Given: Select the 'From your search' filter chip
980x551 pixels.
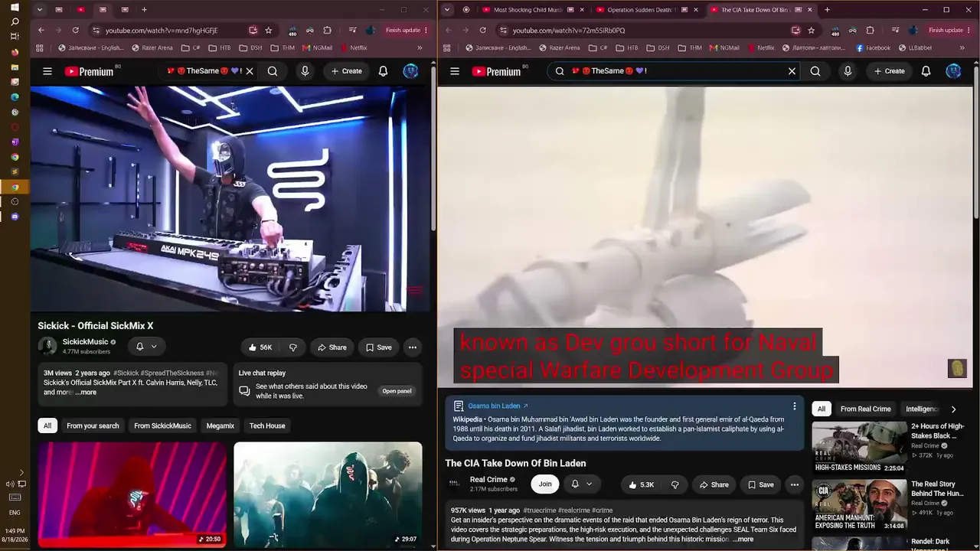Looking at the screenshot, I should tap(93, 425).
